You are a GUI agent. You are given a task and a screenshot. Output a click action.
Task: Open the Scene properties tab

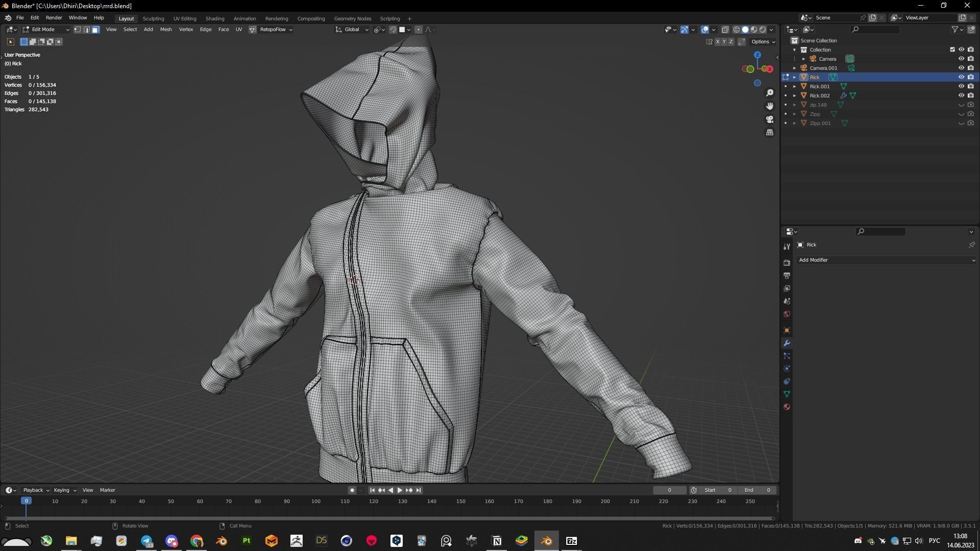point(787,301)
